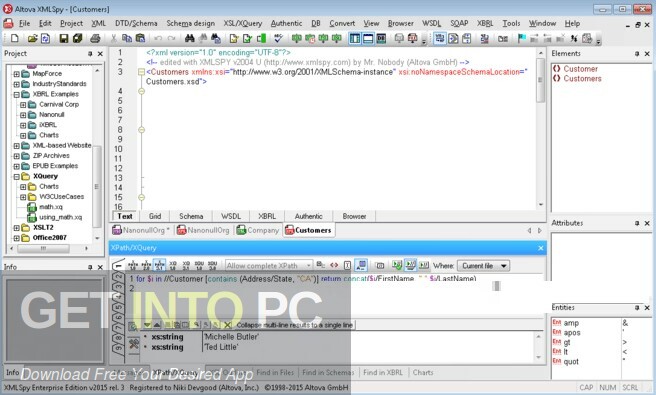
Task: Click the Paste toolbar icon
Action: coord(140,38)
